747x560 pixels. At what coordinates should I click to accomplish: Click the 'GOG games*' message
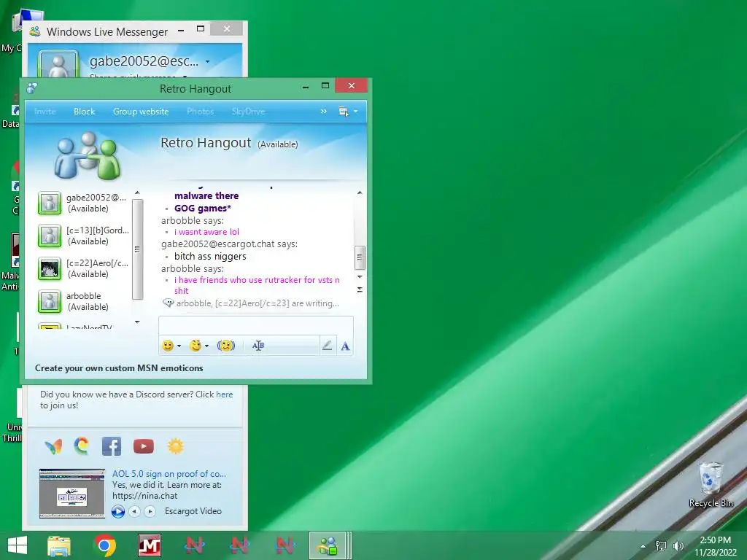[x=203, y=208]
